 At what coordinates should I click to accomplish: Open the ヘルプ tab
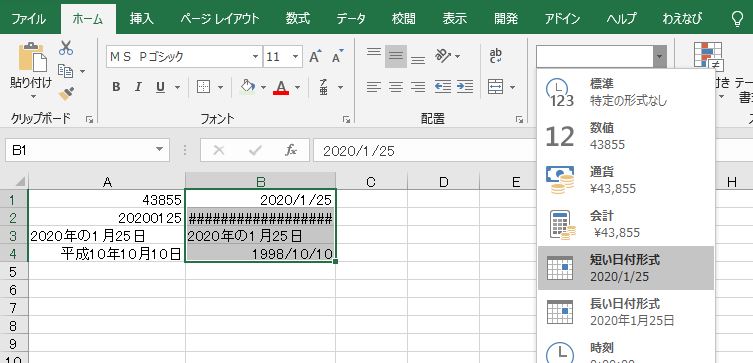click(621, 19)
